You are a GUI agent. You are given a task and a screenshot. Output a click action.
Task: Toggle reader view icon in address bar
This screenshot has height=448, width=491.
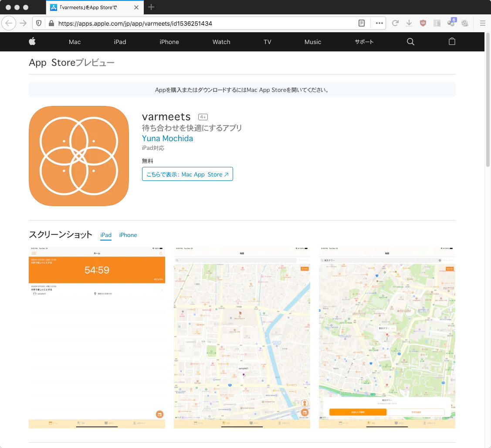tap(361, 23)
